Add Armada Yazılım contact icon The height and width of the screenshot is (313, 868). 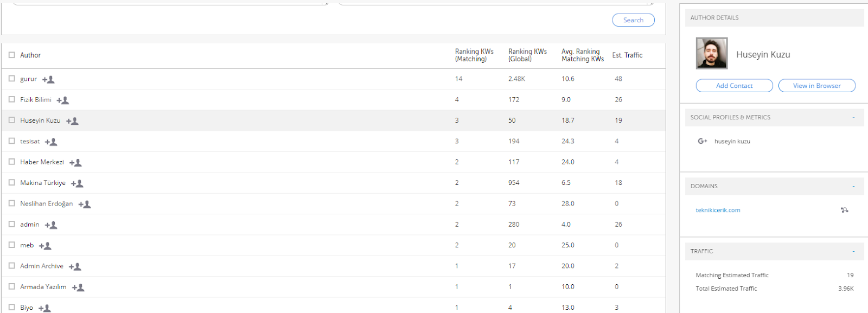(x=78, y=288)
